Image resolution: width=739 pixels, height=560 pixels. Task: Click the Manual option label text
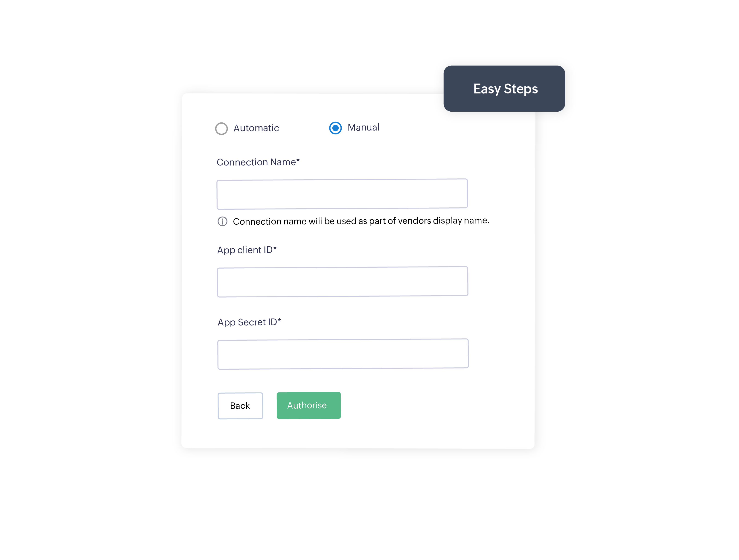click(363, 128)
